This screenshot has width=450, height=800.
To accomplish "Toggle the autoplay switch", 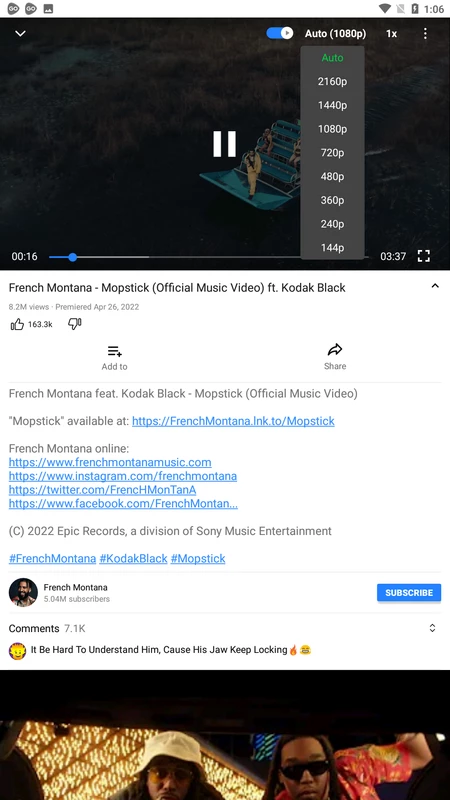I will pyautogui.click(x=280, y=33).
